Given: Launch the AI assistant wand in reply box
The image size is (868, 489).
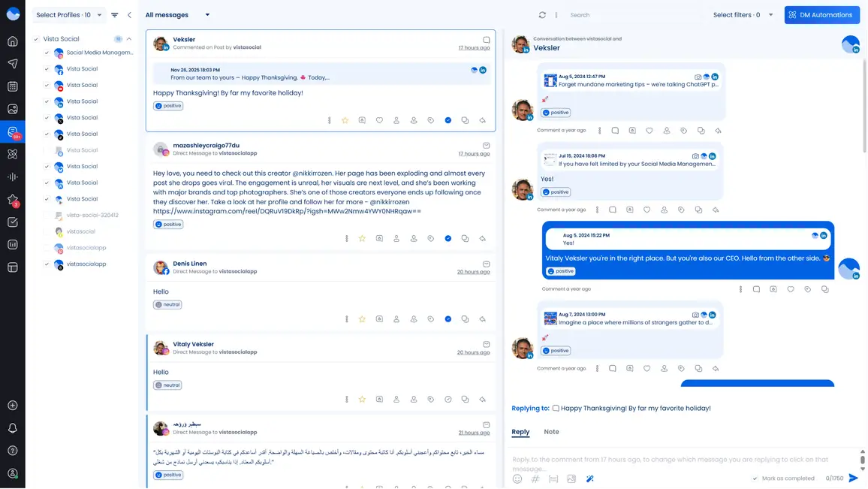Looking at the screenshot, I should click(x=590, y=478).
